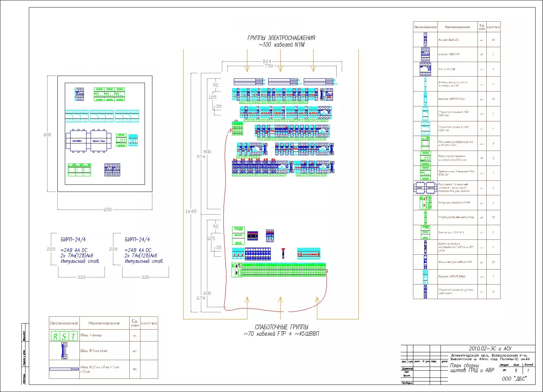Image resolution: width=543 pixels, height=392 pixels.
Task: Click the small red fuse marker in lower panel
Action: [283, 253]
